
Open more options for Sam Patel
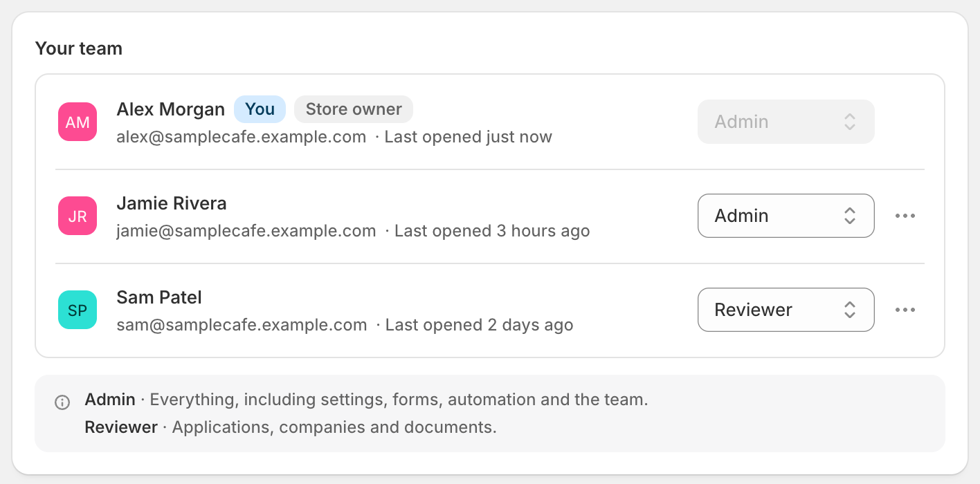905,310
